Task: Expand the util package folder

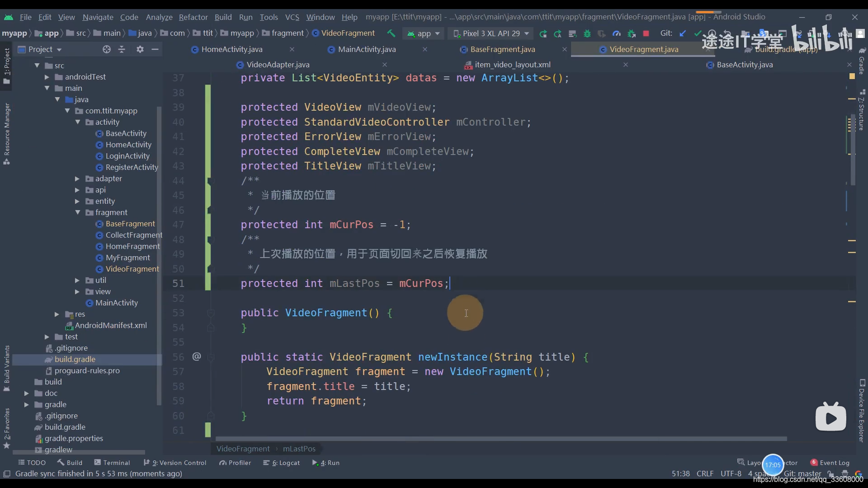Action: click(x=77, y=280)
